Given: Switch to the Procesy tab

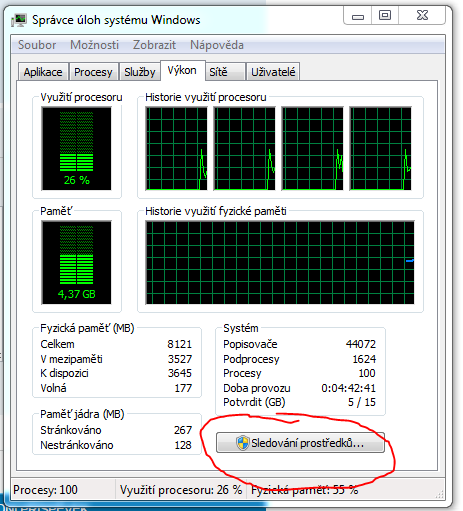Looking at the screenshot, I should (93, 72).
